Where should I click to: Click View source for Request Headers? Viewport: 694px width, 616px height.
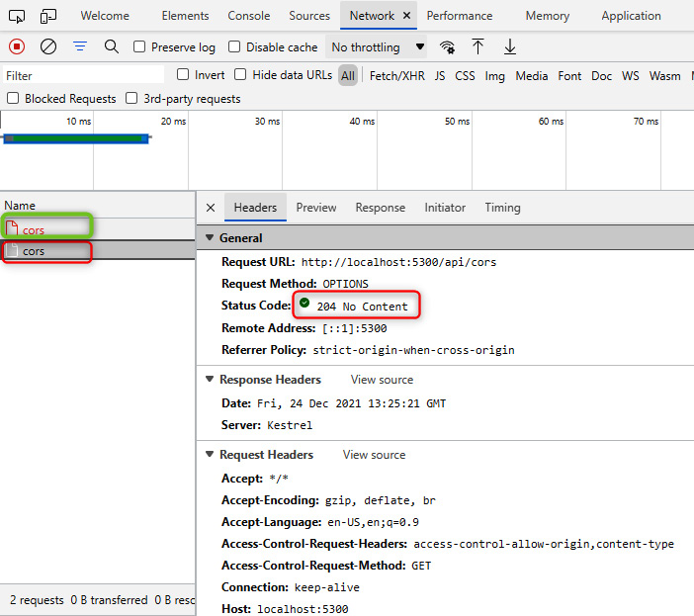(374, 455)
